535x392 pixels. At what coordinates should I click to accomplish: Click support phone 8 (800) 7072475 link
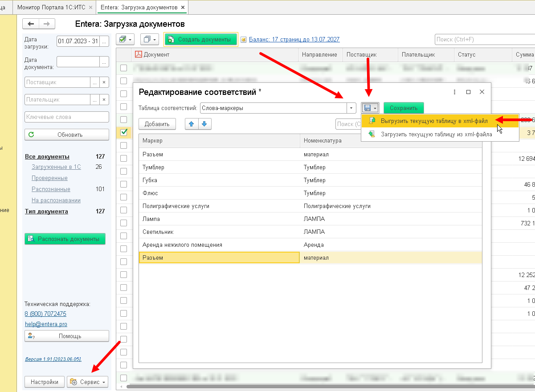[x=45, y=314]
